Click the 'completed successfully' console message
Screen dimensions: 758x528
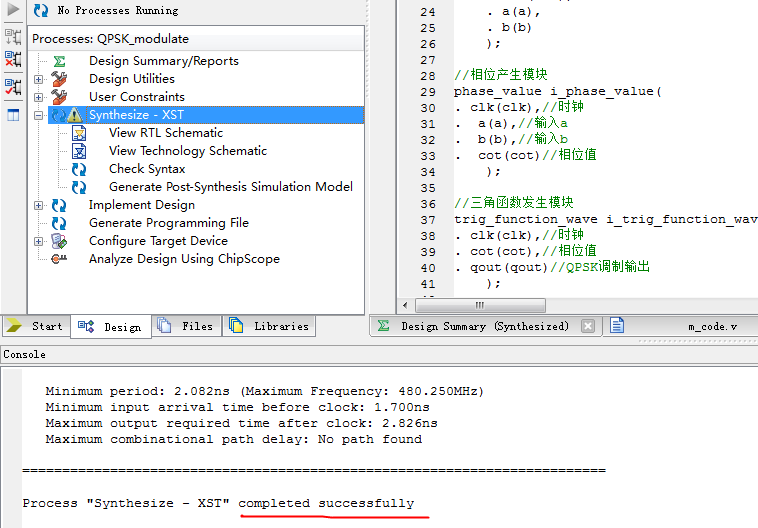(x=326, y=503)
